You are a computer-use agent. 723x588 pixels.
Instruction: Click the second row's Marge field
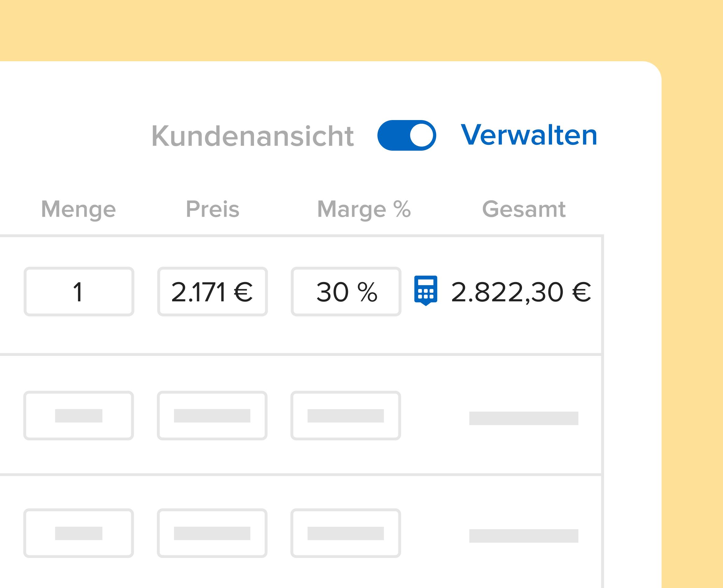(x=346, y=416)
